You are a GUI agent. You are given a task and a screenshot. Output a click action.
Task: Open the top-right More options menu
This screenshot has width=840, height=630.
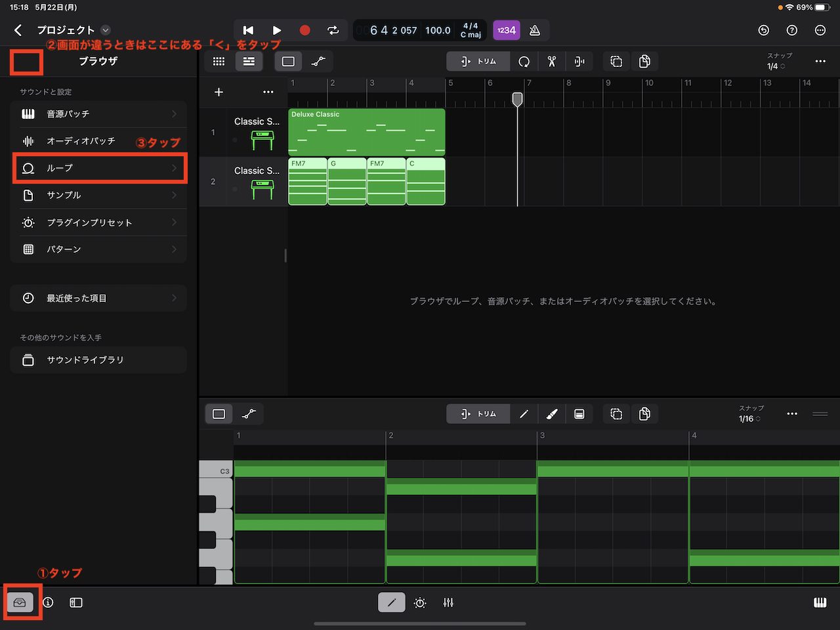[820, 30]
